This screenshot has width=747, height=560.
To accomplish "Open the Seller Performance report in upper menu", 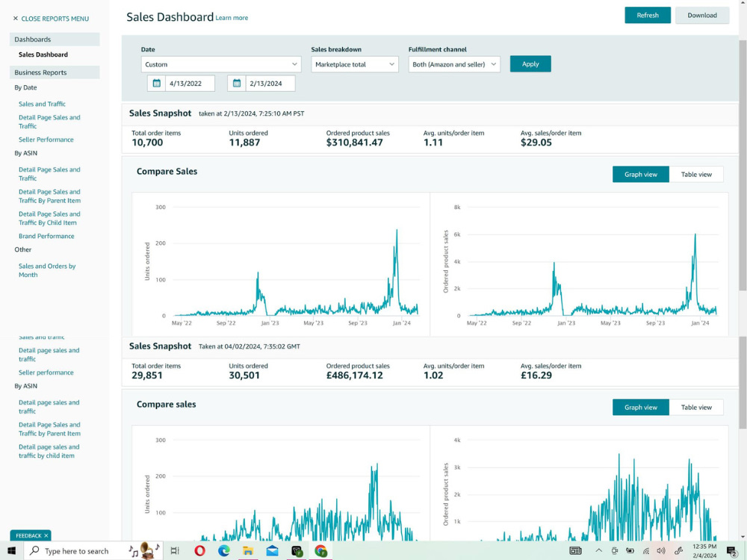I will point(46,140).
